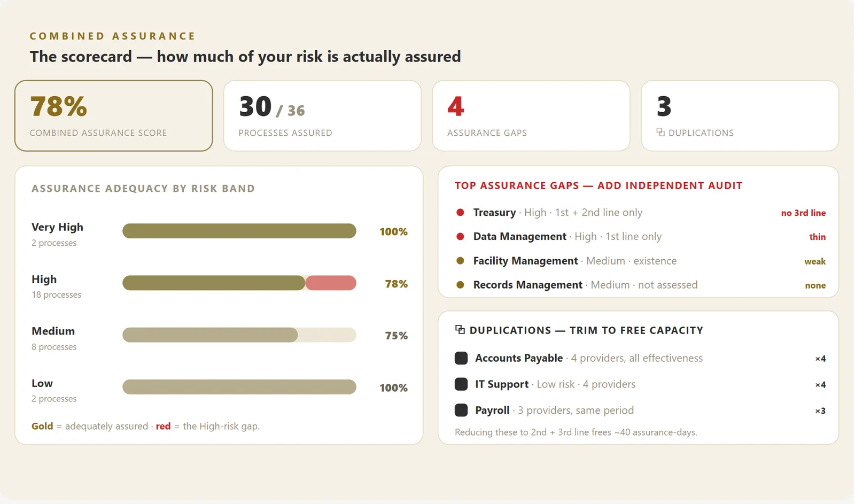Select the red dot beside Treasury
The height and width of the screenshot is (504, 855).
pos(460,212)
